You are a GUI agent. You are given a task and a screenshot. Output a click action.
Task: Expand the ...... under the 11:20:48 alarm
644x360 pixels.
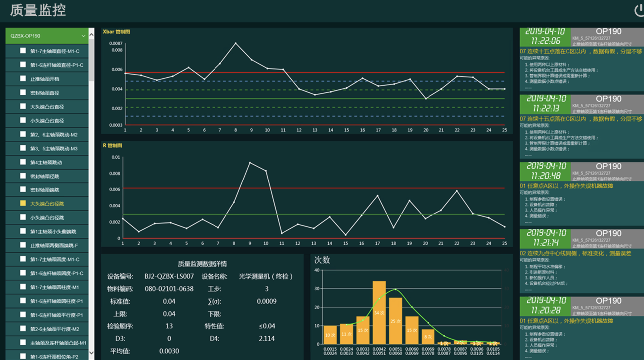coord(528,222)
